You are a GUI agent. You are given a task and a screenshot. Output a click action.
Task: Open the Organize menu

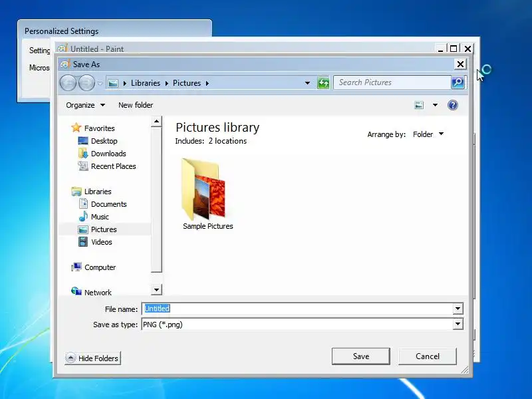(x=85, y=105)
